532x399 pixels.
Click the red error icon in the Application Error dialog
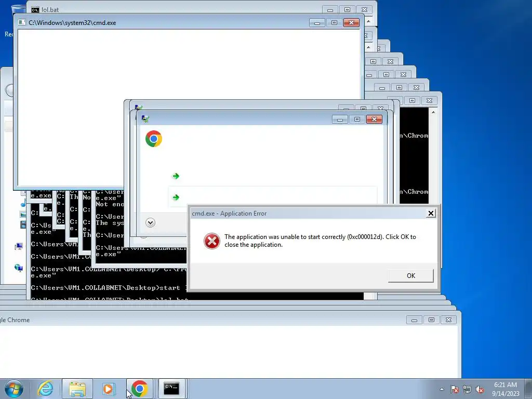[212, 241]
